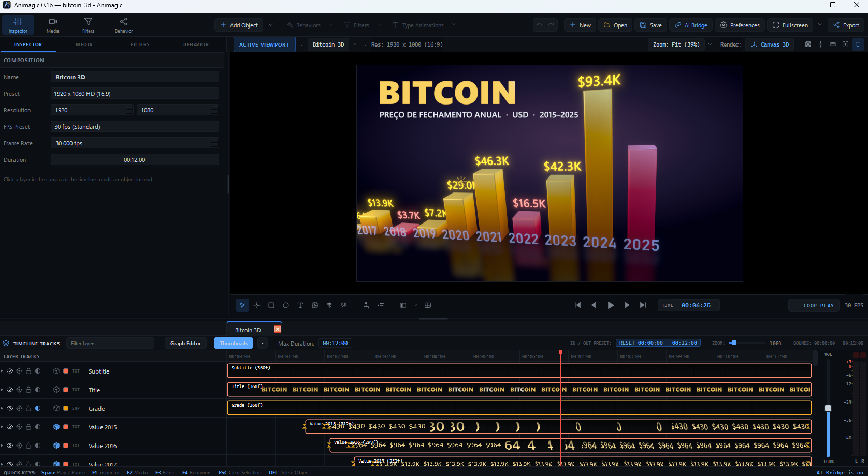Open the Zoom Fit dropdown arrow
Viewport: 868px width, 476px height.
710,44
